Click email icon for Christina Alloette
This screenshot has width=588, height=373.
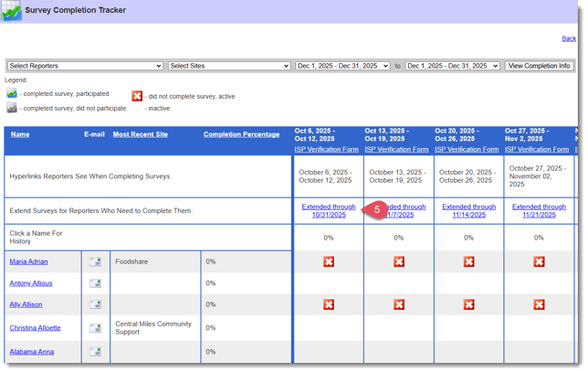click(95, 328)
